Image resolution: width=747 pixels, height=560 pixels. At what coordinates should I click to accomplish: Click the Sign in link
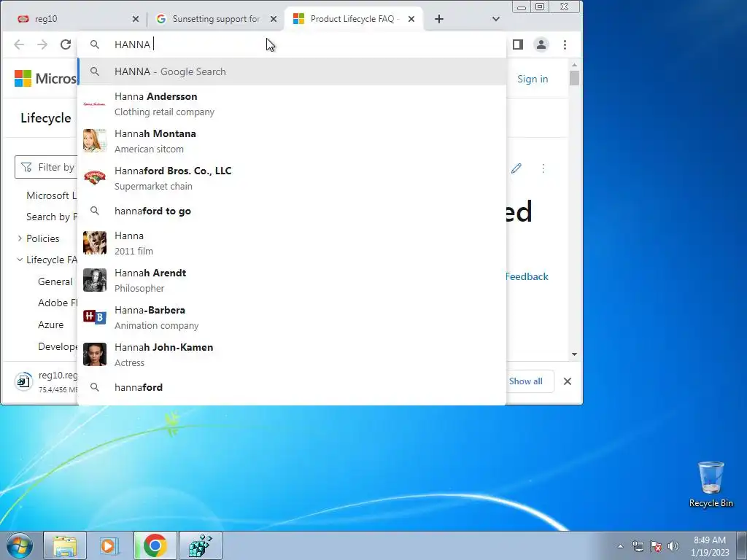[x=533, y=79]
